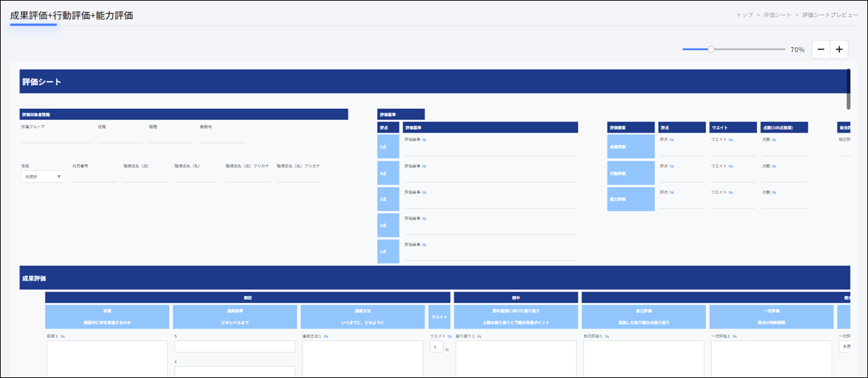Adjust the zoom level slider handle
The width and height of the screenshot is (868, 378).
click(711, 49)
